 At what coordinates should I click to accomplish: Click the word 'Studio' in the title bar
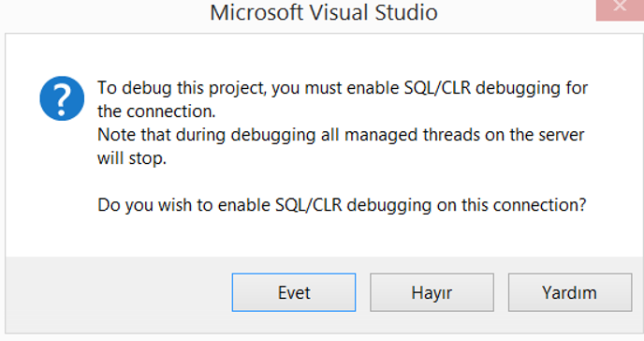point(406,12)
